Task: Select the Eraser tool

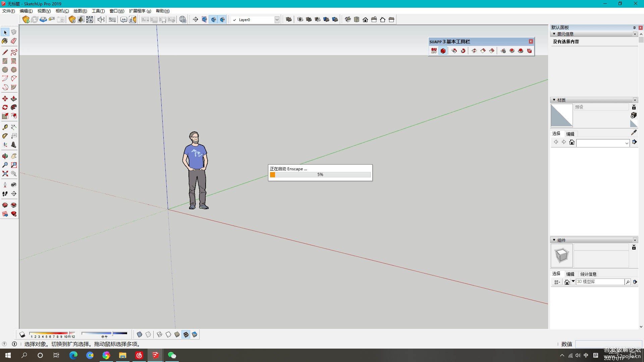Action: 14,41
